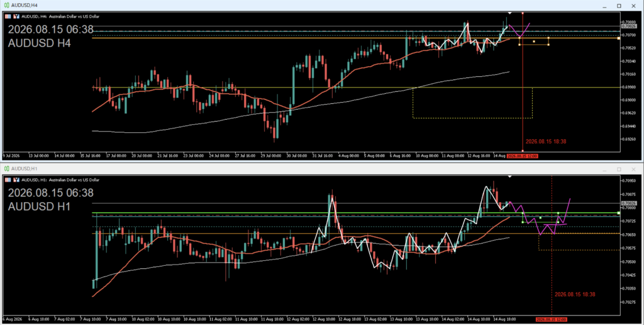
Task: Close the AUDUSD,H1 chart window
Action: [x=633, y=169]
